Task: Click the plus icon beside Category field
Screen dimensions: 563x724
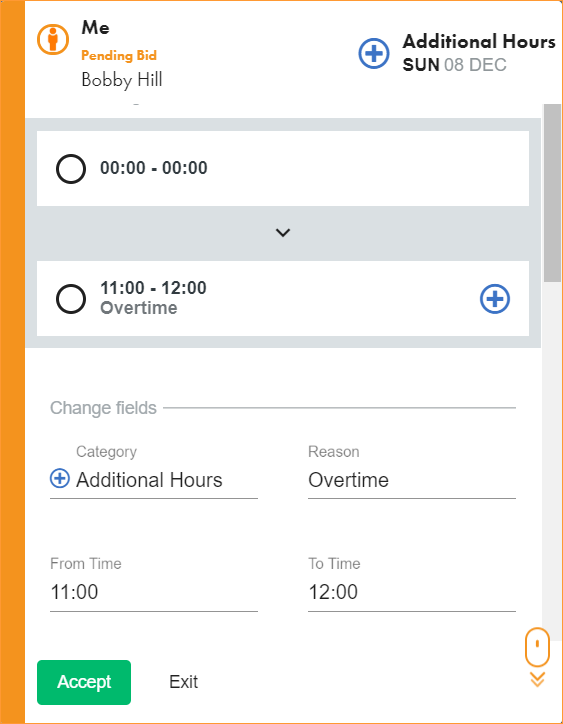Action: [x=60, y=478]
